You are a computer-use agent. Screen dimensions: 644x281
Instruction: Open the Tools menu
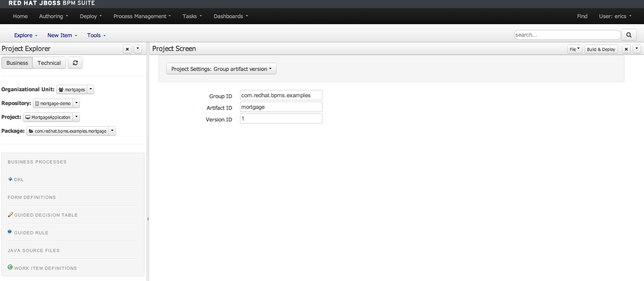pyautogui.click(x=96, y=35)
